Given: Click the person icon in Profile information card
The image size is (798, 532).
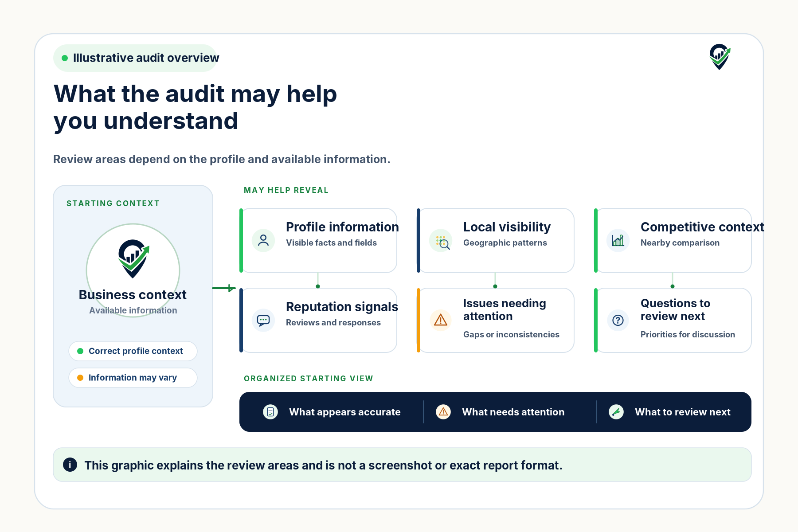Looking at the screenshot, I should [x=263, y=240].
